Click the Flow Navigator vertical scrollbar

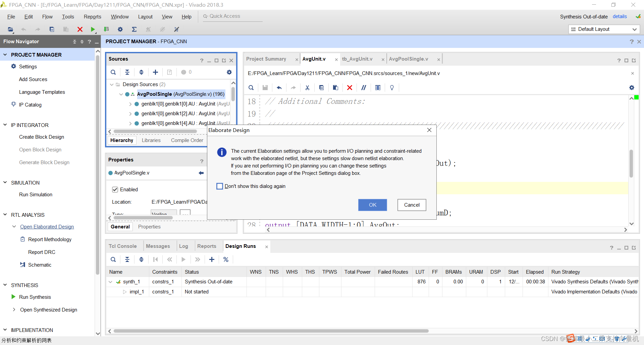tap(98, 164)
